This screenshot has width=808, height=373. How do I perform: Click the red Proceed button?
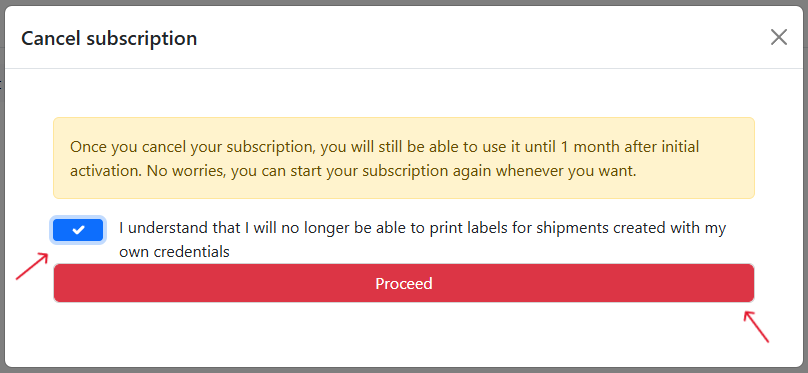point(403,283)
